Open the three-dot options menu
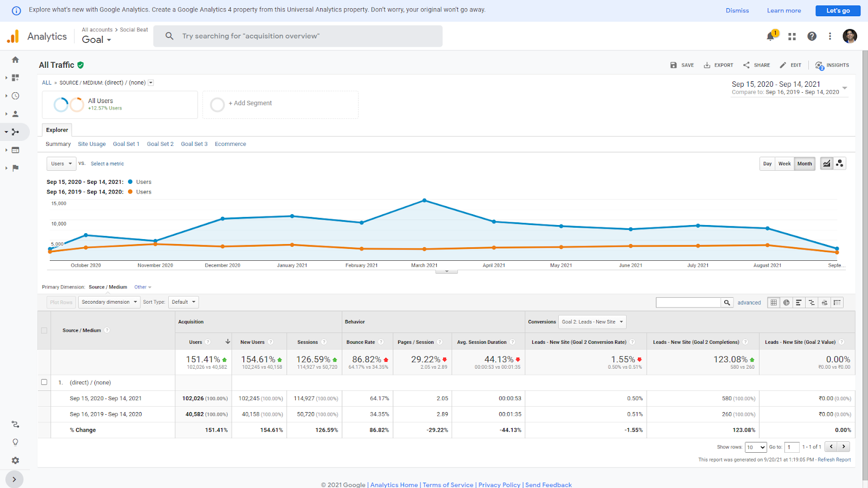 (x=830, y=36)
